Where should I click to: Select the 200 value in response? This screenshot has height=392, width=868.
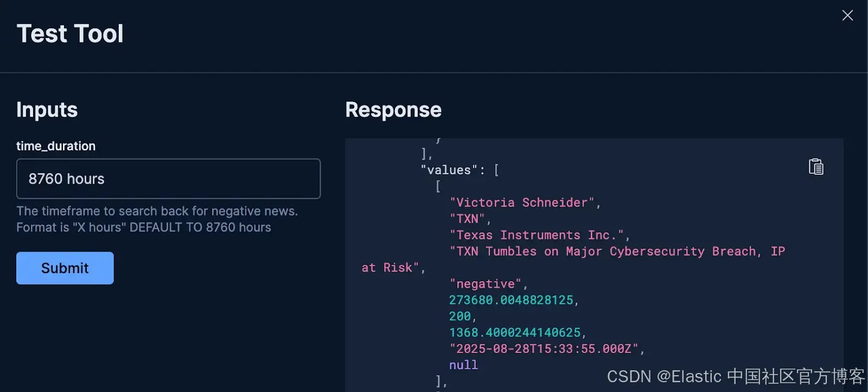click(x=460, y=316)
